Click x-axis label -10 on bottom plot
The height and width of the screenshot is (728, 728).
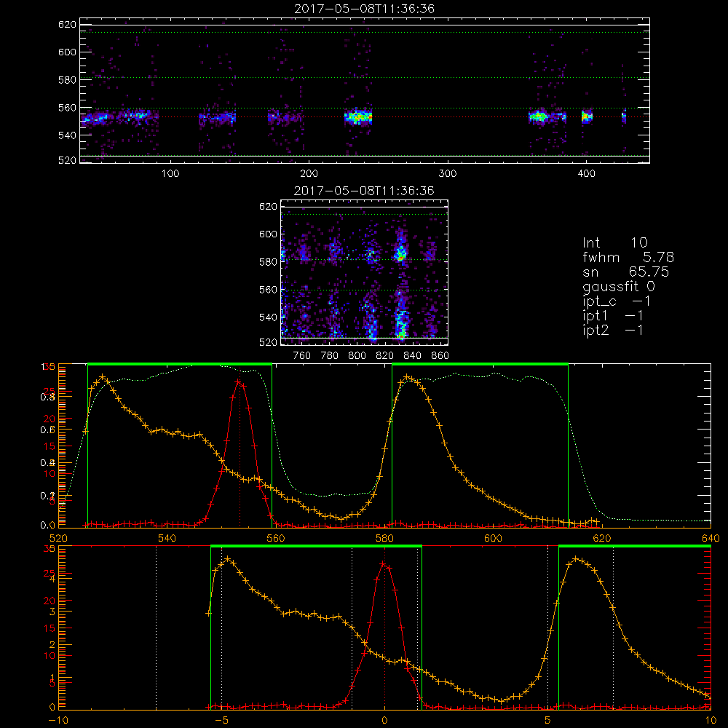pos(58,720)
